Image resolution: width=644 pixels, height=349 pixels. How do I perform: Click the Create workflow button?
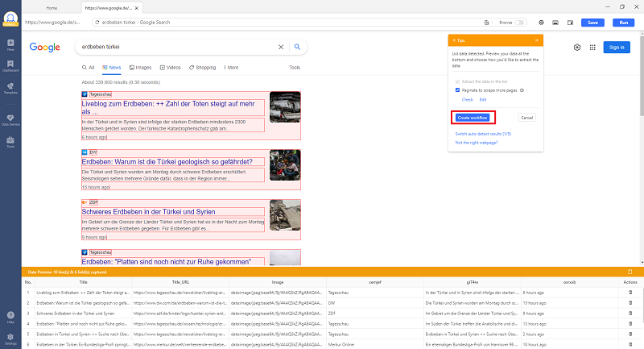[x=473, y=118]
